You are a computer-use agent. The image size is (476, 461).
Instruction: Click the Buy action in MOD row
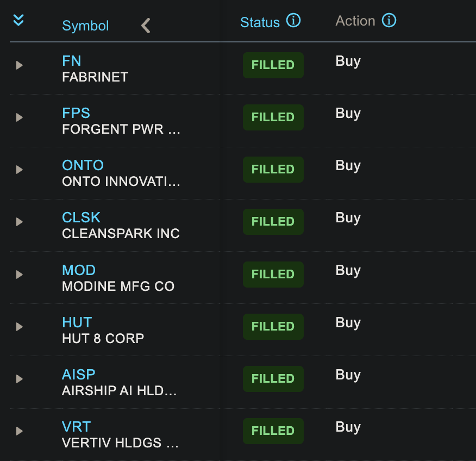pos(348,271)
